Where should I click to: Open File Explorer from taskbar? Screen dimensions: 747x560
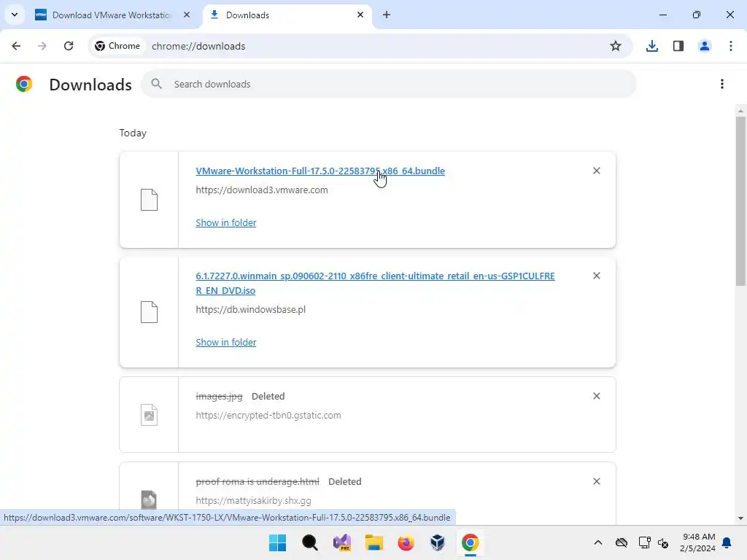tap(374, 542)
